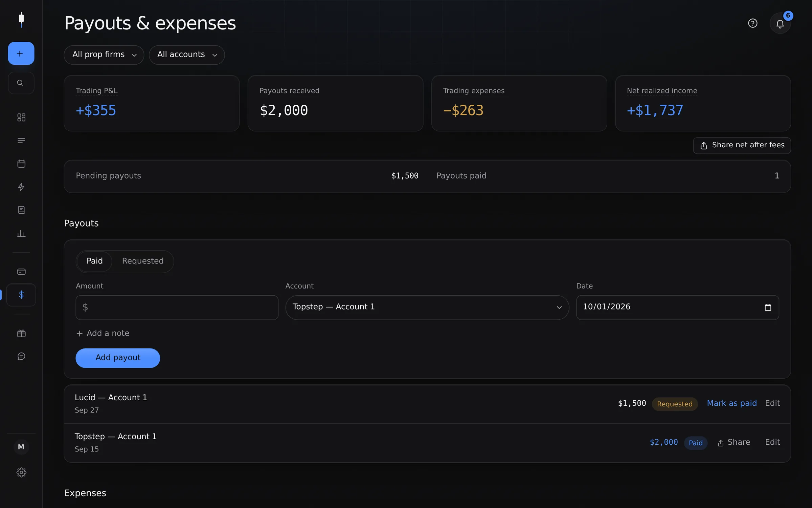The width and height of the screenshot is (812, 508).
Task: Open the Topstep — Account 1 account selector
Action: [427, 307]
